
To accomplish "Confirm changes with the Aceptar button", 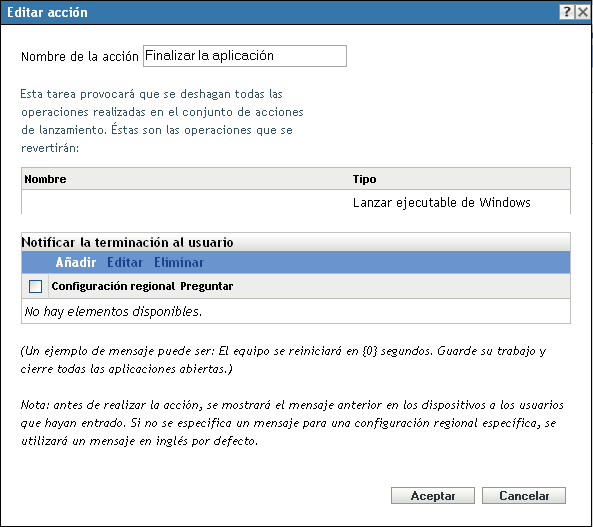I will point(433,496).
